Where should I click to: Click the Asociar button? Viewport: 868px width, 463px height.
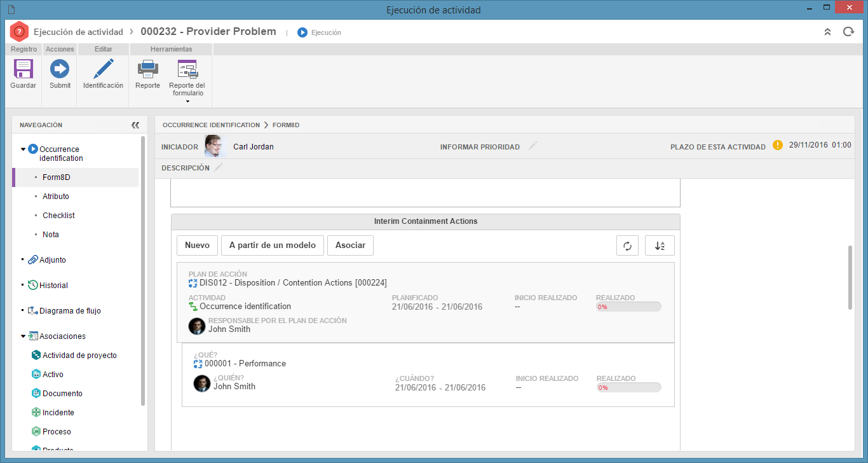[350, 245]
